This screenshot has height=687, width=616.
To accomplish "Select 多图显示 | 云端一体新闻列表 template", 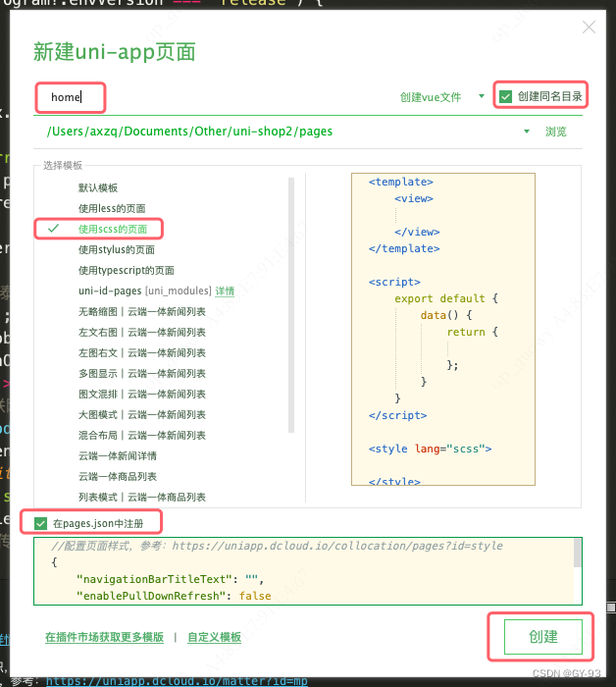I will coord(142,373).
